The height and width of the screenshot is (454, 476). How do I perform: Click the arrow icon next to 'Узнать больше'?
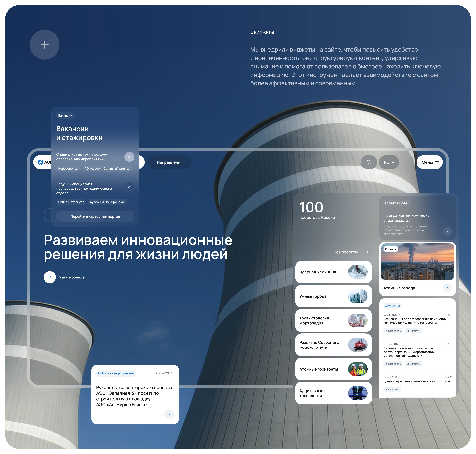[50, 277]
